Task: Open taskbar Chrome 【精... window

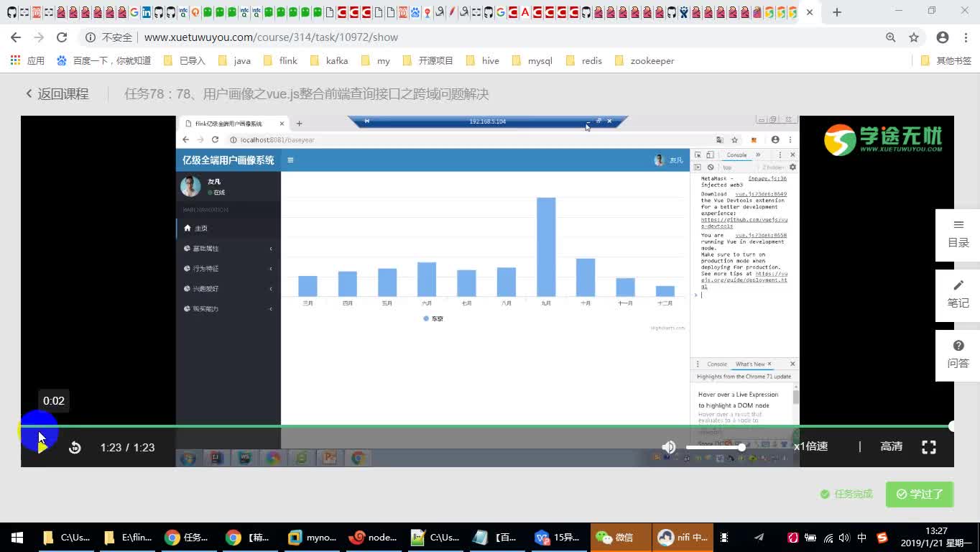Action: pos(251,538)
